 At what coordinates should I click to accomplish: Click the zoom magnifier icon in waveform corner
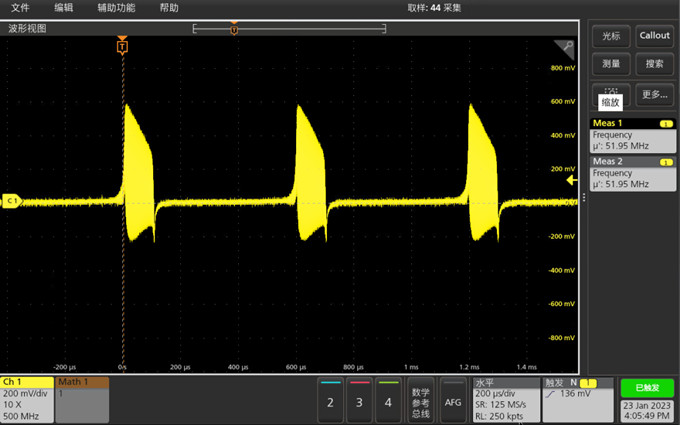(x=567, y=47)
